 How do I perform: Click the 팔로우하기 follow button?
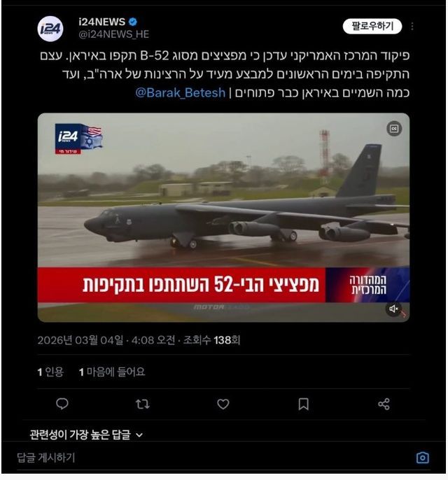click(x=372, y=27)
